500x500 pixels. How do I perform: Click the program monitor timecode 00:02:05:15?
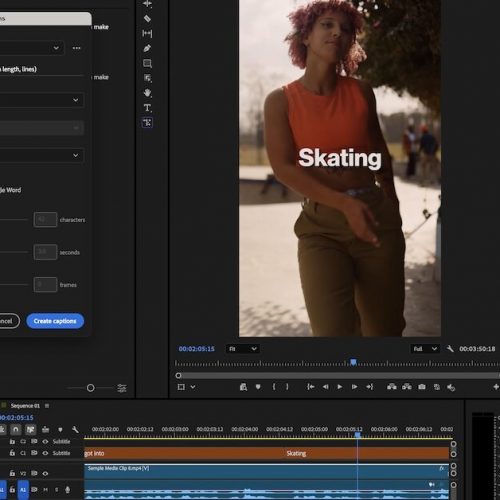tap(197, 349)
